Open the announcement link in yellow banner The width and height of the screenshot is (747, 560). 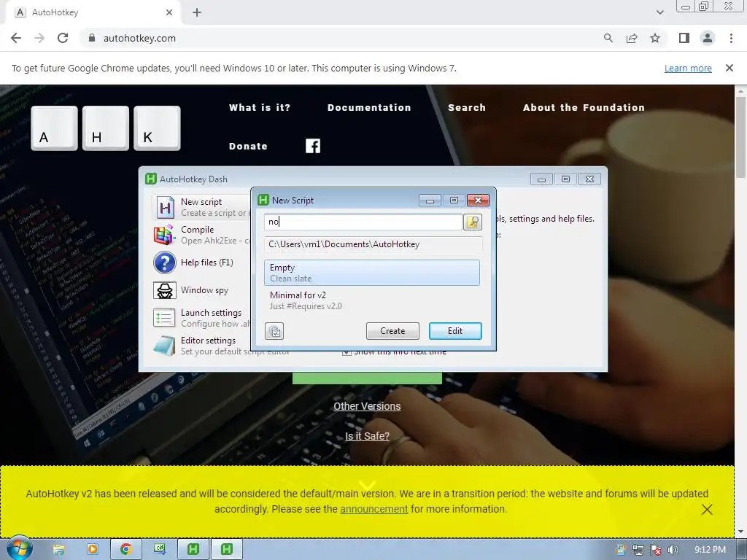(374, 509)
